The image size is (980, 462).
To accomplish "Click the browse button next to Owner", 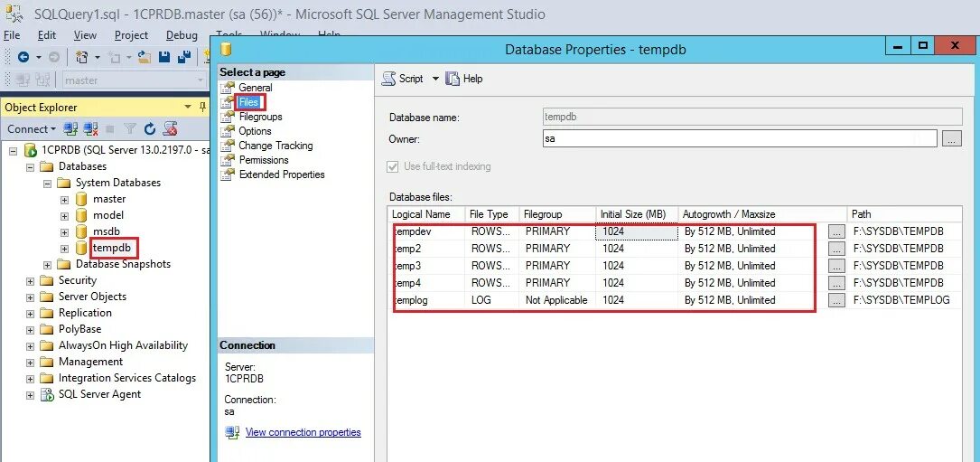I will click(x=950, y=138).
